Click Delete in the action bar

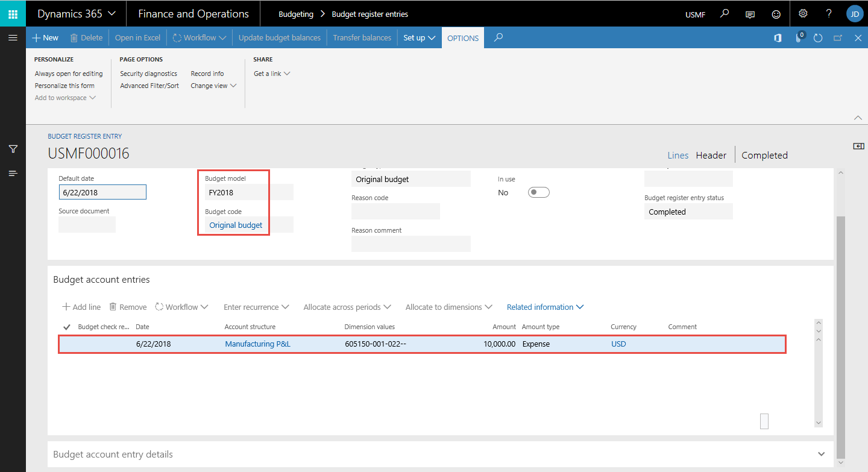click(86, 37)
